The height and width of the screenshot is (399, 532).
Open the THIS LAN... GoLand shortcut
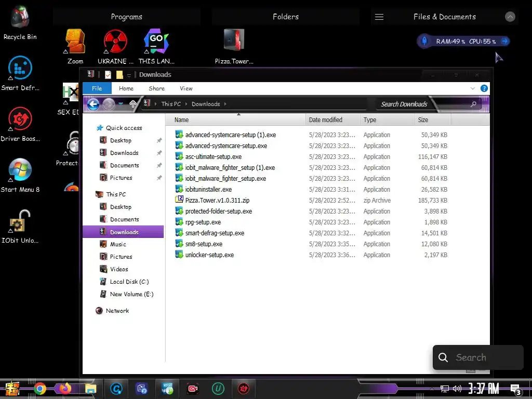point(156,46)
